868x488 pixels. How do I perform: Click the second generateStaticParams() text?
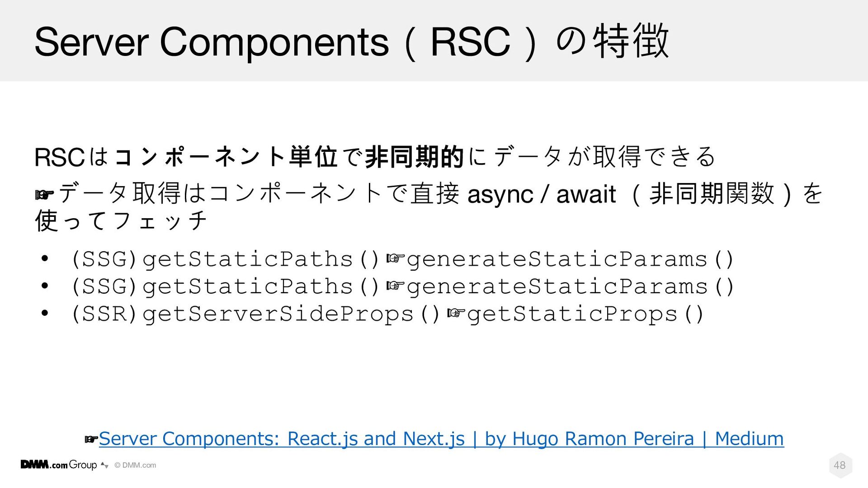point(570,287)
